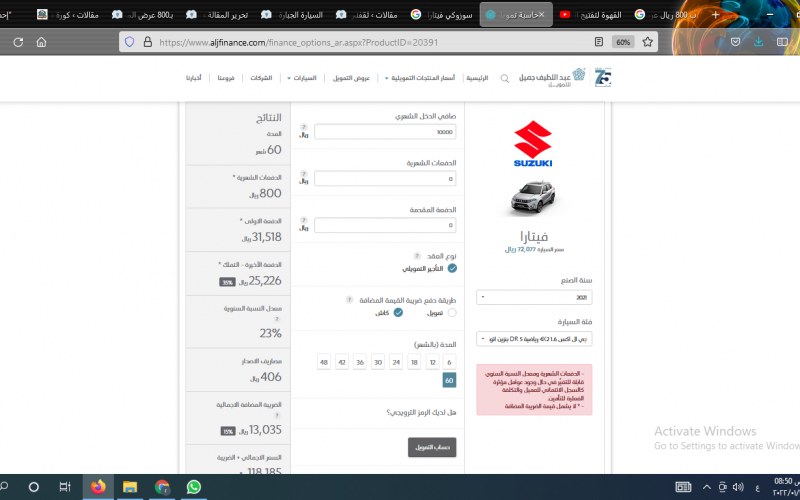Click the الدفعة المقدمة input field
The height and width of the screenshot is (500, 800).
[x=385, y=225]
